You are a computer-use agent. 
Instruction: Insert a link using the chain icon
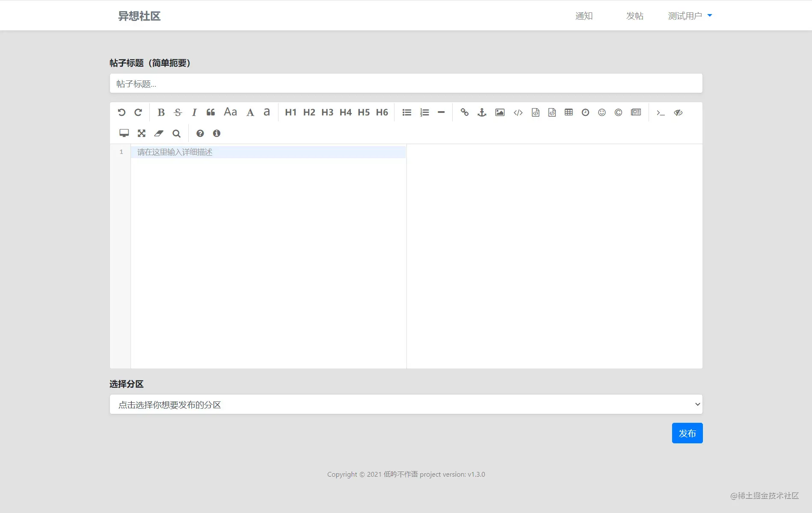click(x=465, y=112)
